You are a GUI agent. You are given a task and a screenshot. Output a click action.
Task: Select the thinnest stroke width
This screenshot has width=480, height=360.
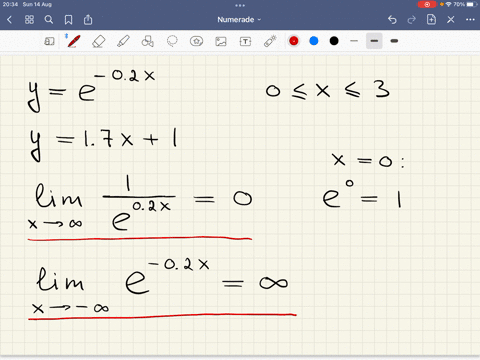point(354,41)
